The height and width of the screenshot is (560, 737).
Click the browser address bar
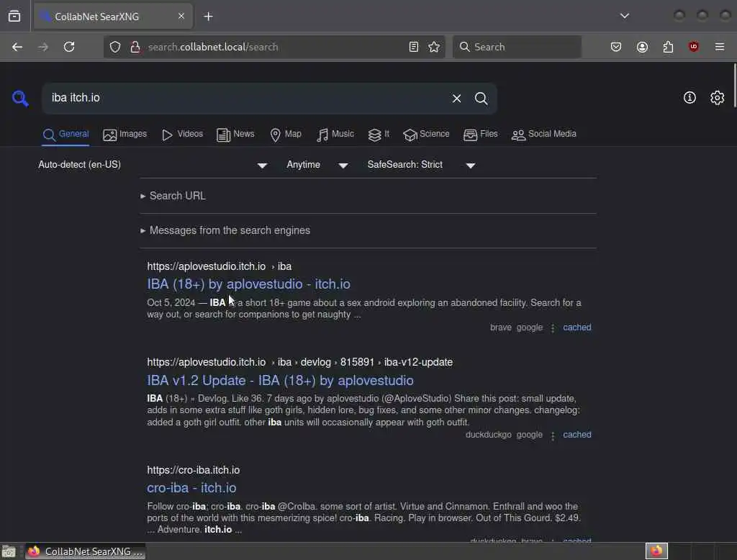[274, 47]
